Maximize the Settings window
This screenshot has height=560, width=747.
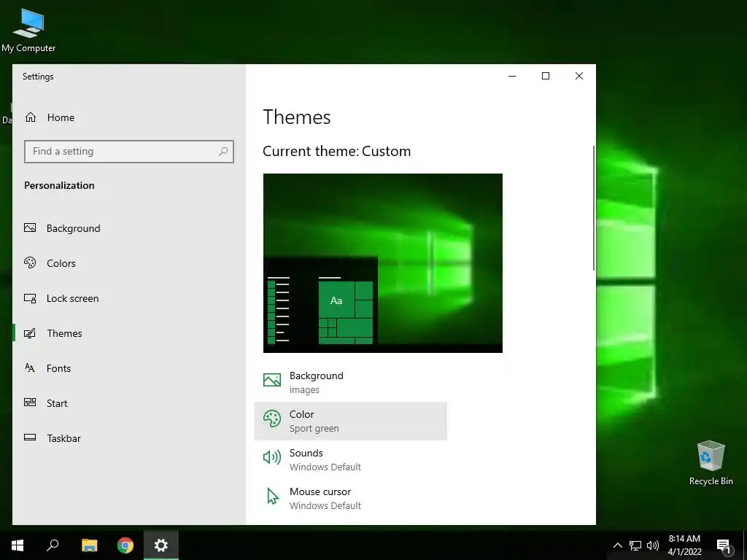tap(546, 76)
